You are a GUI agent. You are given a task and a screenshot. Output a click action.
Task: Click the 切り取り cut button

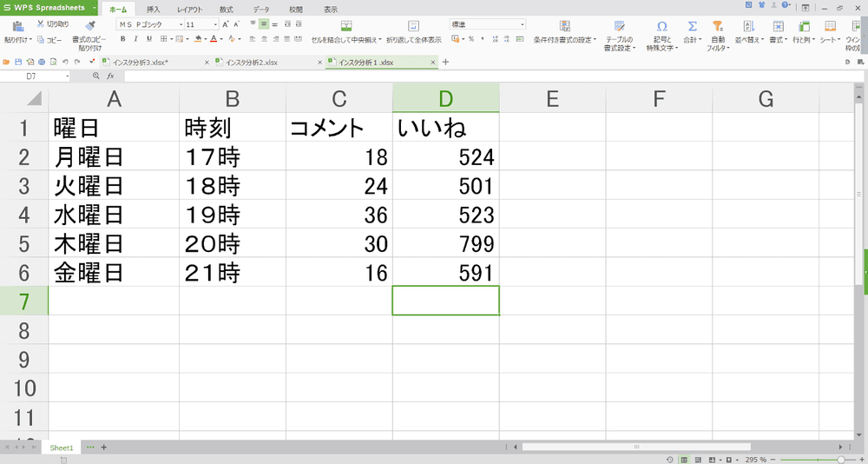53,23
